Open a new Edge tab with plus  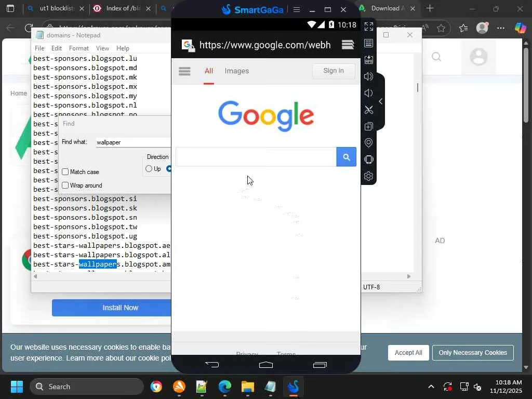click(x=430, y=8)
